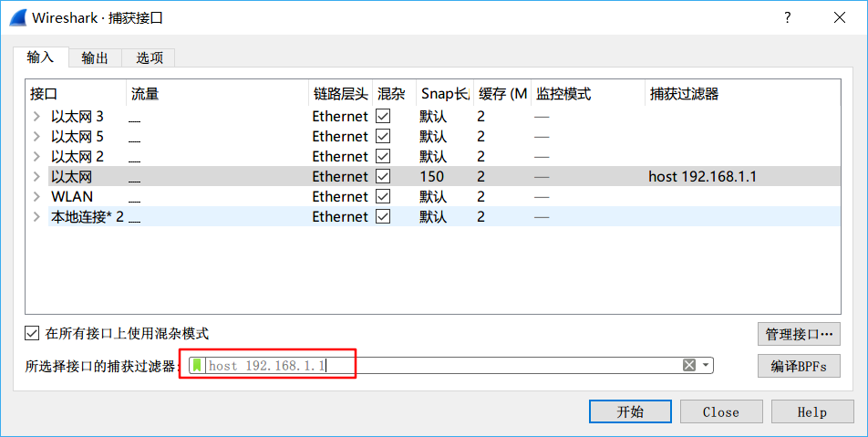Click the 流量 column header
868x437 pixels.
pos(217,94)
